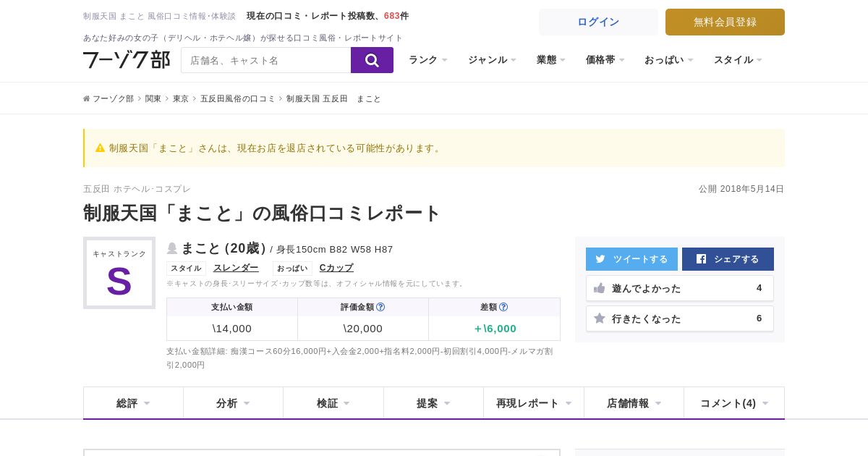Open the スレンダー style link

pos(236,268)
